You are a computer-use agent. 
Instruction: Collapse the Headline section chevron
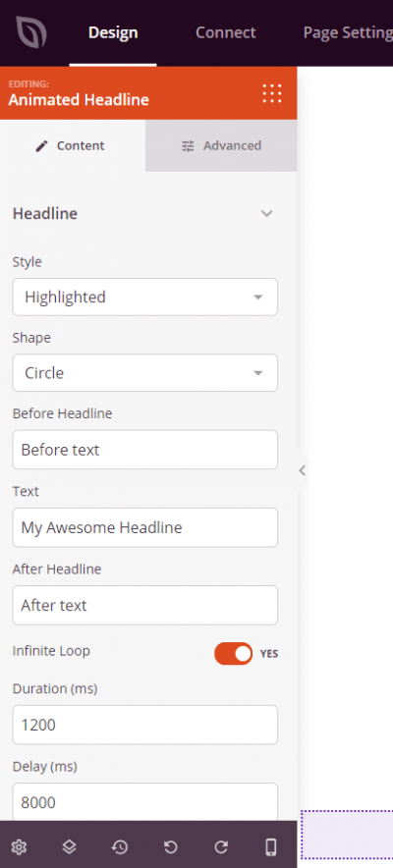coord(267,214)
